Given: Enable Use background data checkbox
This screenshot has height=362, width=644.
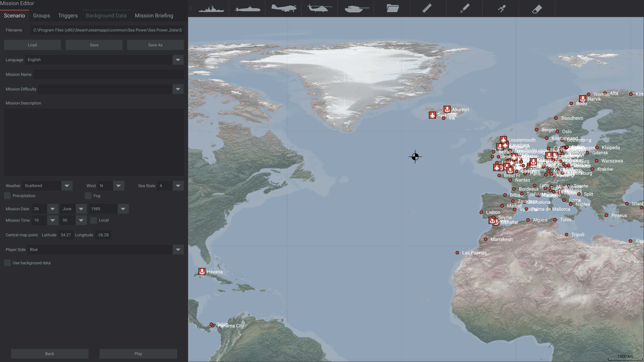Looking at the screenshot, I should [x=7, y=263].
